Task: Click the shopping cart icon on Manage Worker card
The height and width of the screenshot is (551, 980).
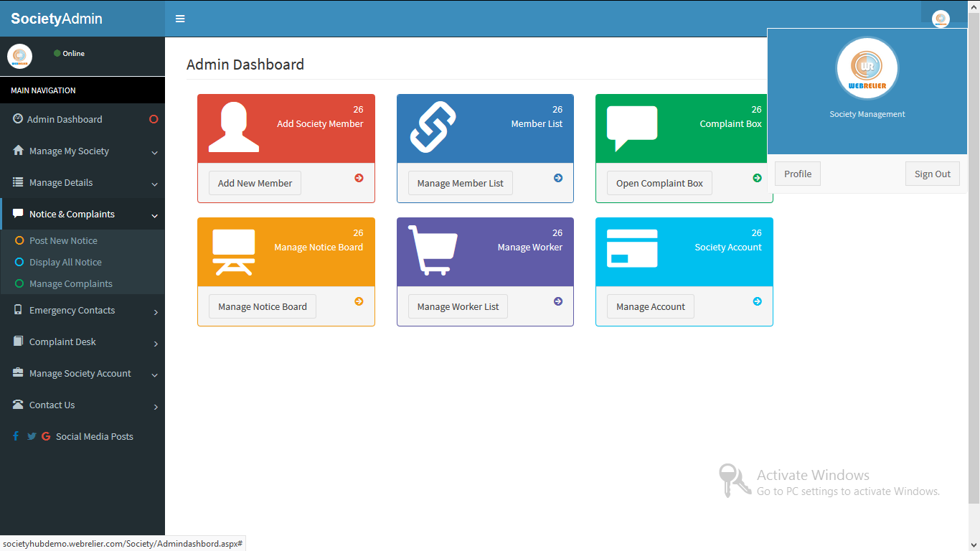Action: (430, 251)
